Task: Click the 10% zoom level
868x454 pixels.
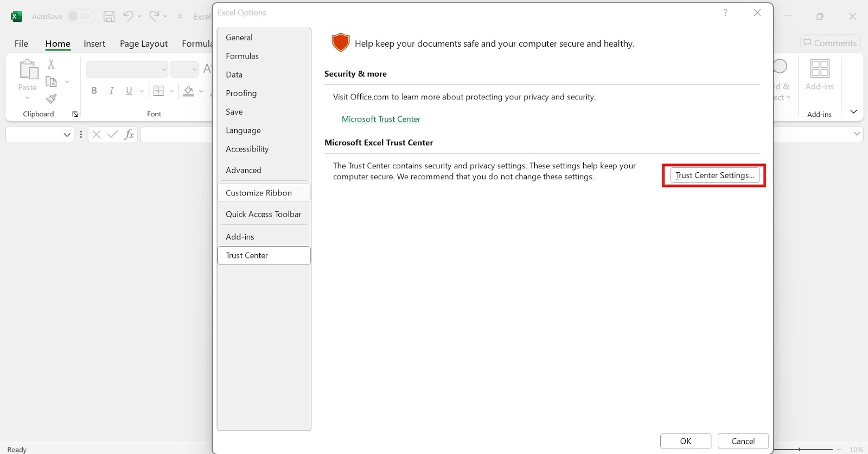Action: tap(856, 450)
